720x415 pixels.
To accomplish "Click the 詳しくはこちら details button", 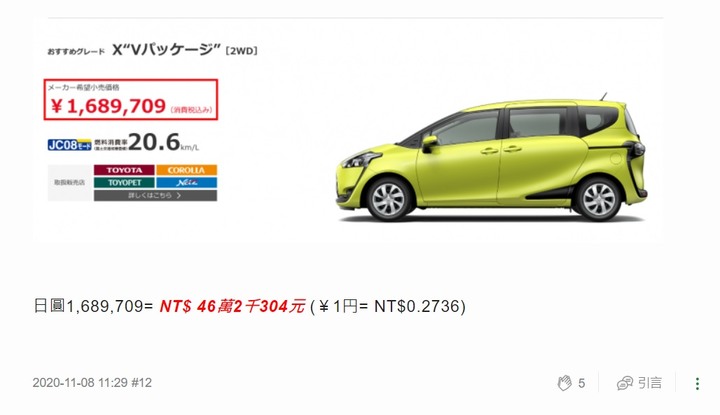I will tap(155, 195).
